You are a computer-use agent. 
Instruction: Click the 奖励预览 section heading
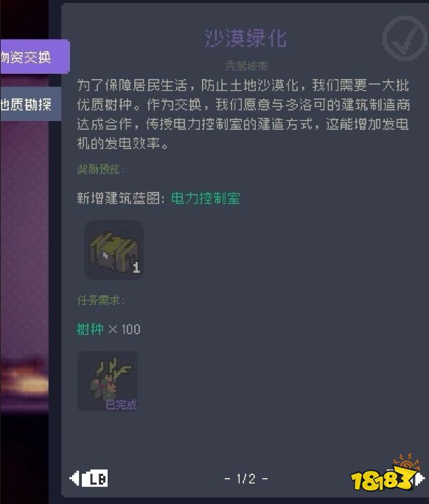100,169
